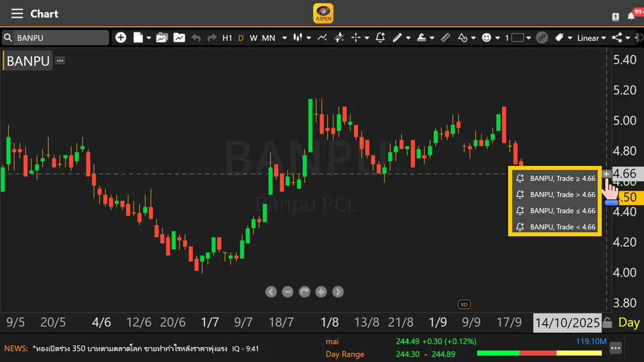
Task: Expand the Linear scale dropdown
Action: click(x=591, y=38)
